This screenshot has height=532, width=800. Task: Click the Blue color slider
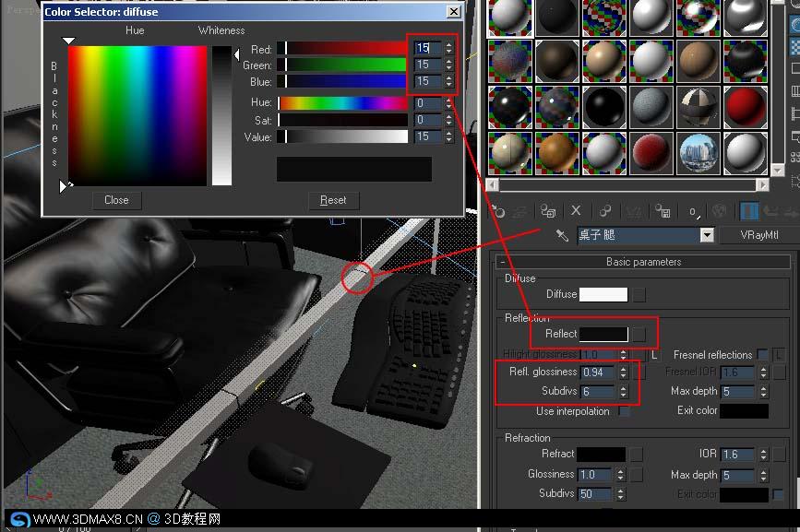(342, 81)
